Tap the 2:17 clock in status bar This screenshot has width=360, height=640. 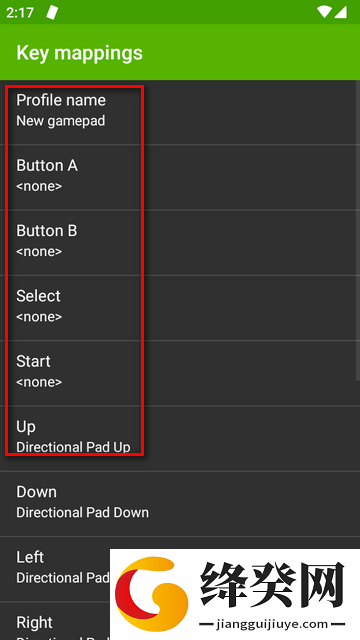(x=20, y=13)
